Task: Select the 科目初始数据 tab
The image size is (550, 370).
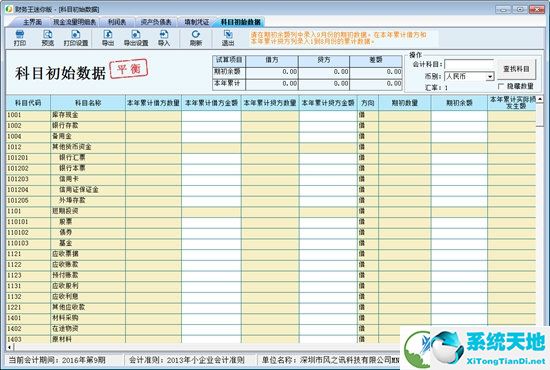Action: coord(241,22)
